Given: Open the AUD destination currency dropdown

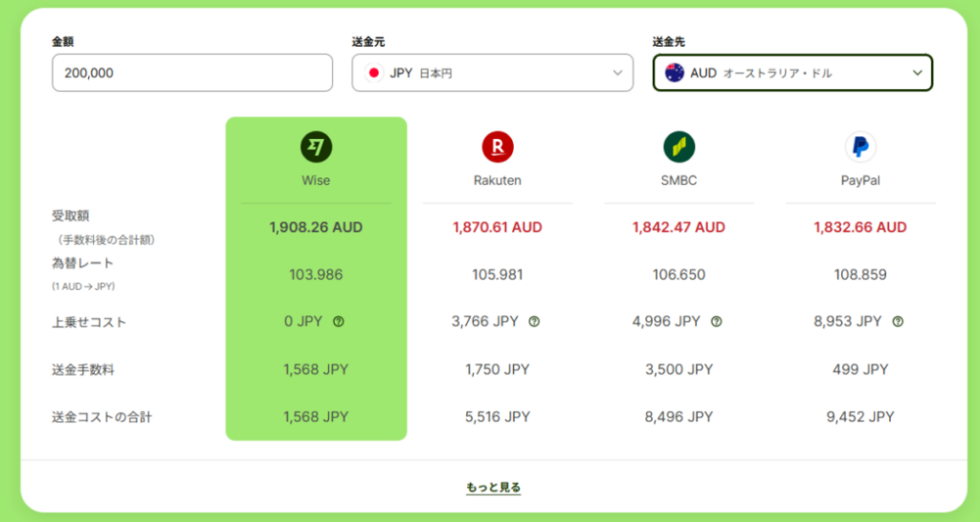Looking at the screenshot, I should [x=792, y=73].
